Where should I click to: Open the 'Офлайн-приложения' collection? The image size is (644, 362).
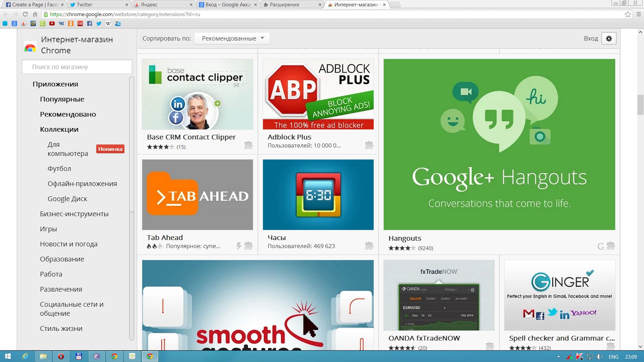[82, 183]
